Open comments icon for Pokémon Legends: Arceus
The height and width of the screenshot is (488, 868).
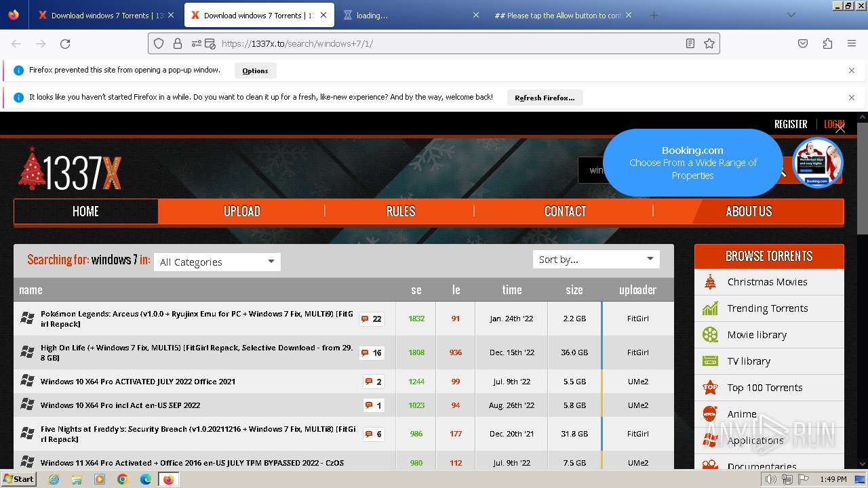point(372,319)
